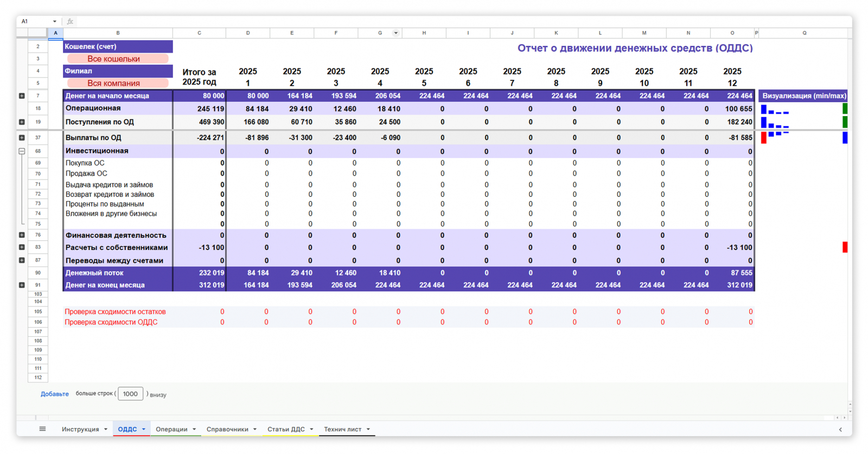Open the Операции tab arrow menu
The image size is (868, 454).
click(x=194, y=430)
